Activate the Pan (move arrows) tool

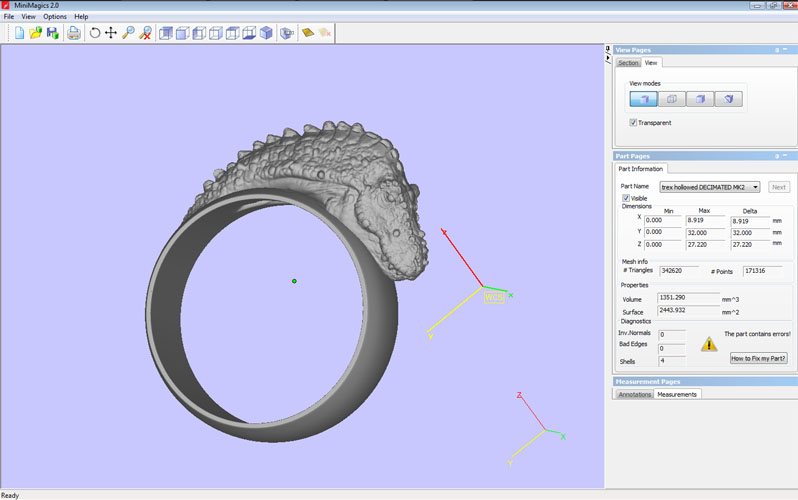tap(111, 33)
